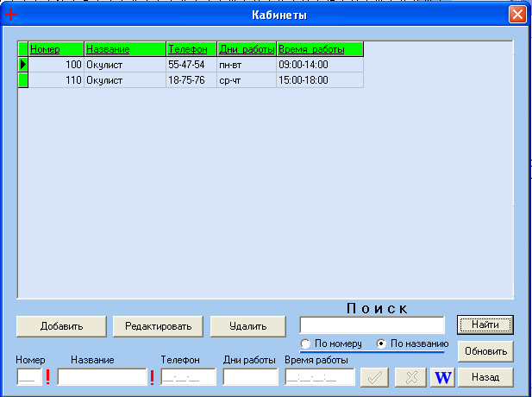Click the 15:00-18:00 working time cell
Screen dimensions: 532x397
[x=320, y=80]
